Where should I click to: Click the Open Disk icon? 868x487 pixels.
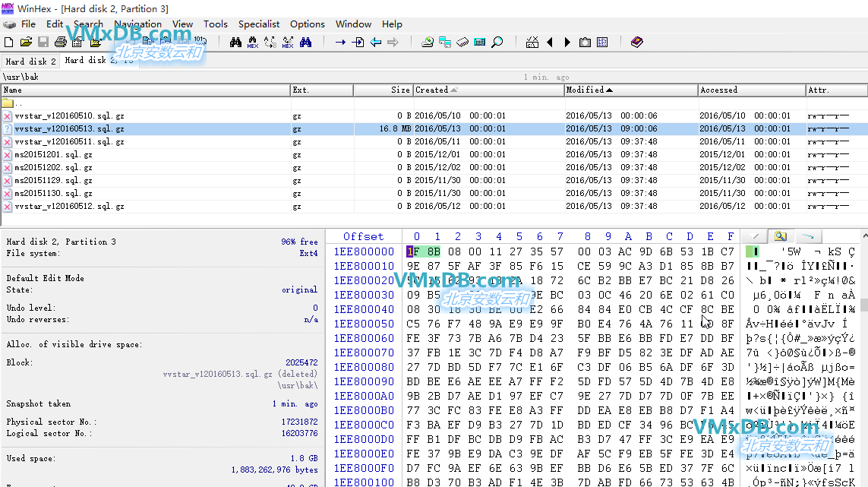[x=428, y=42]
